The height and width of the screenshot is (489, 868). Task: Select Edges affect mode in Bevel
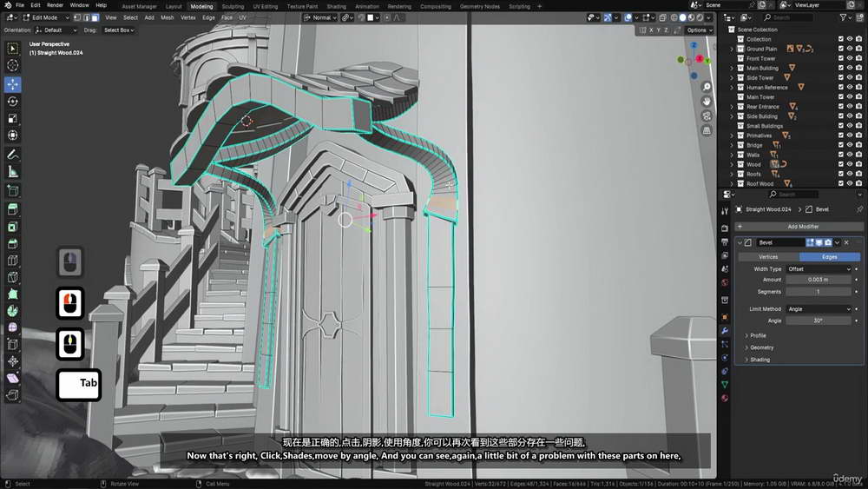click(x=829, y=257)
